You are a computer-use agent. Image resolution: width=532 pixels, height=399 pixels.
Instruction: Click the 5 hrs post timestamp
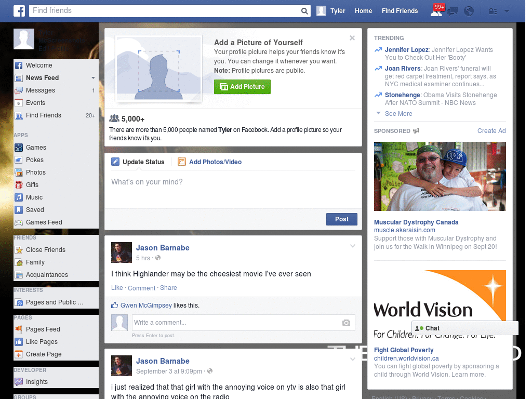143,258
